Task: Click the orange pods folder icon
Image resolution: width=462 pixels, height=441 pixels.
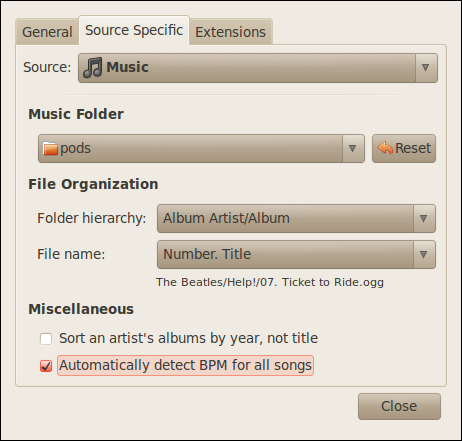Action: point(50,148)
